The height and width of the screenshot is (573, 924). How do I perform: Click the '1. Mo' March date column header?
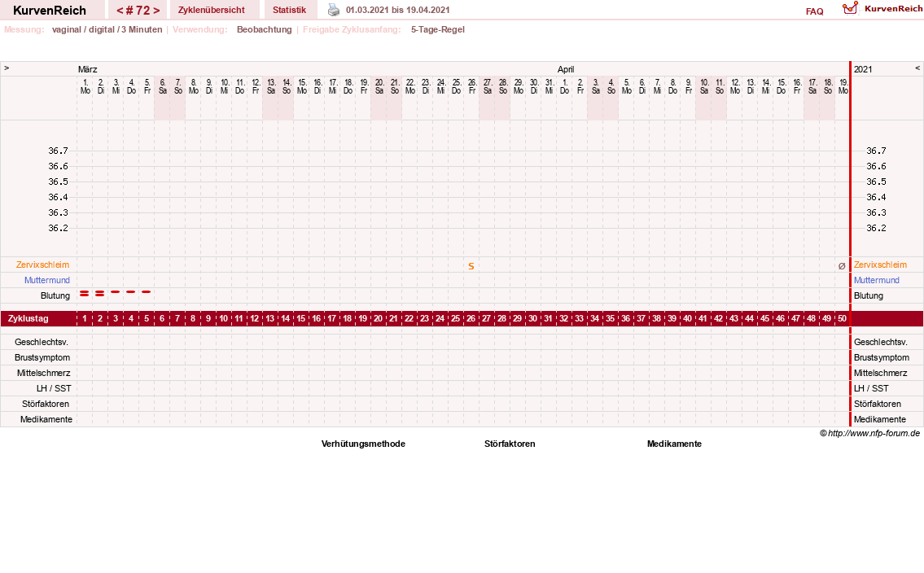click(x=85, y=86)
